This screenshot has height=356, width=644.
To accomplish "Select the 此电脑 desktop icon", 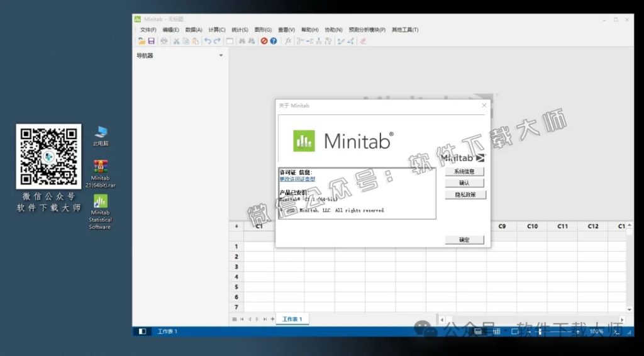I will (101, 136).
